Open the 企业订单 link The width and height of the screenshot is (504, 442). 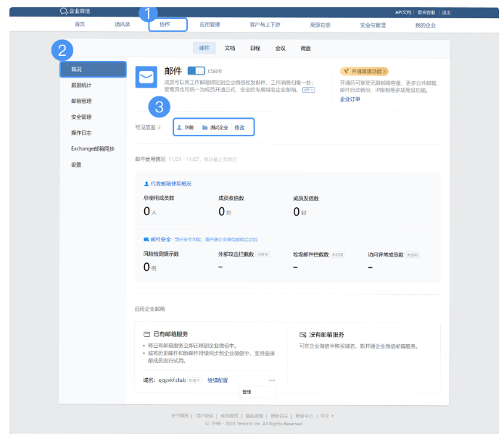pyautogui.click(x=350, y=99)
